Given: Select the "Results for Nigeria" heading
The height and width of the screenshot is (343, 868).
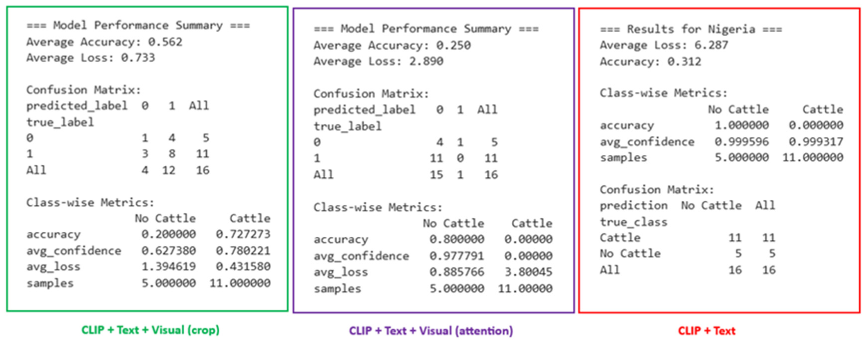Looking at the screenshot, I should [691, 29].
